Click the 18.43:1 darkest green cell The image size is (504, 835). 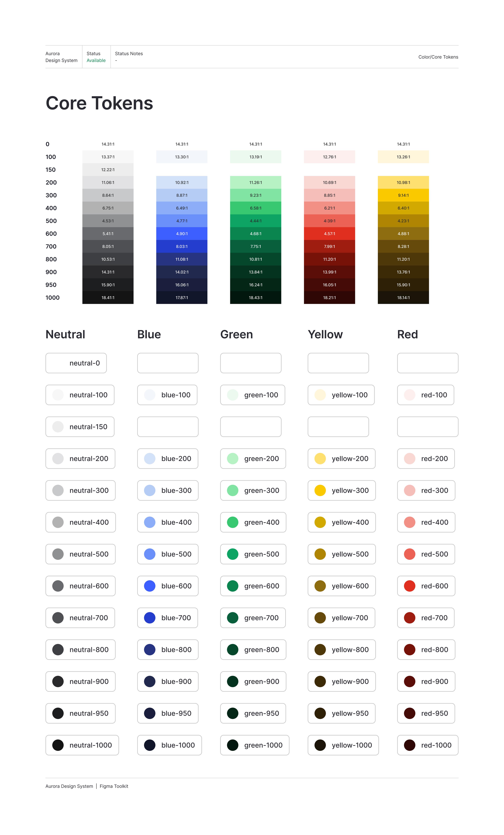click(x=255, y=297)
